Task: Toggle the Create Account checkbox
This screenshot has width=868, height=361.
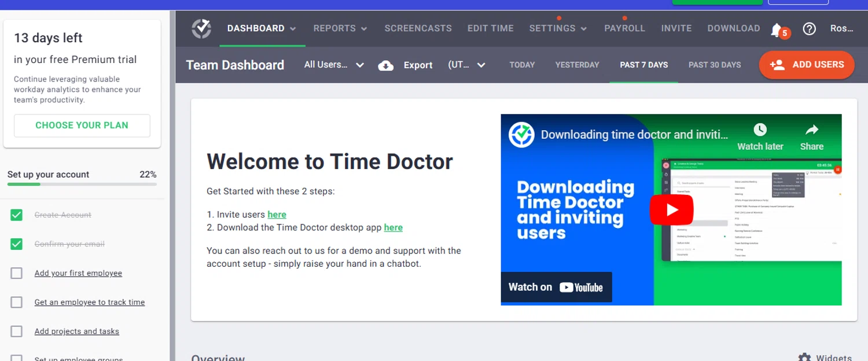Action: click(17, 215)
